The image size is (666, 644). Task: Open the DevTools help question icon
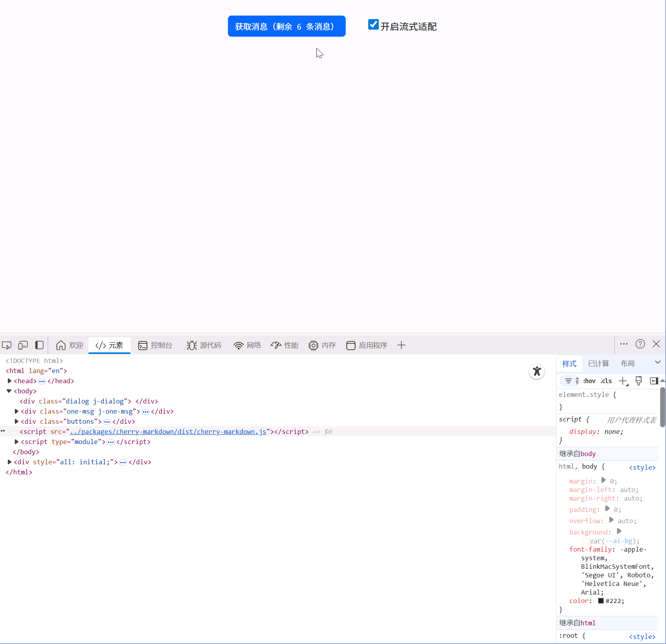click(x=640, y=344)
